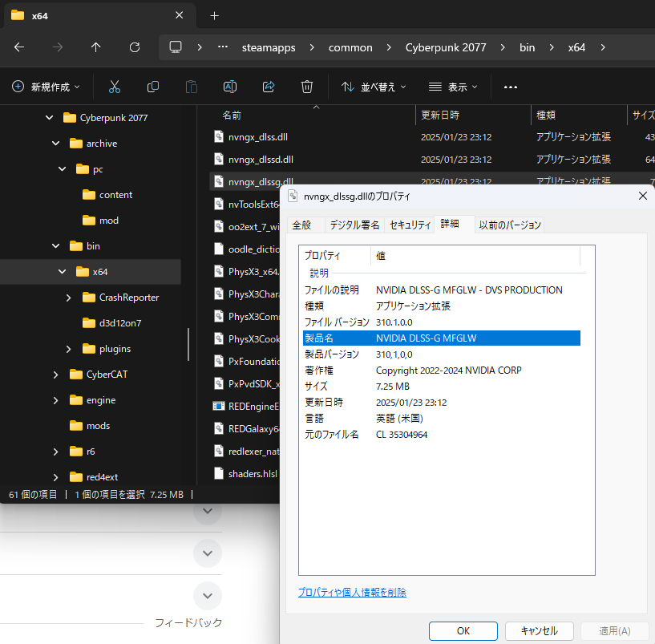Expand the plugins tree node
The width and height of the screenshot is (655, 644).
[68, 349]
